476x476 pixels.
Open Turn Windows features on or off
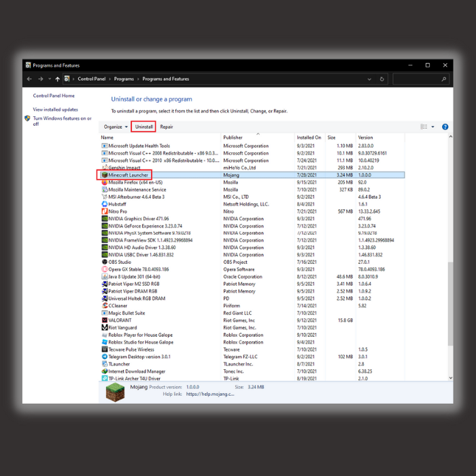(x=62, y=121)
